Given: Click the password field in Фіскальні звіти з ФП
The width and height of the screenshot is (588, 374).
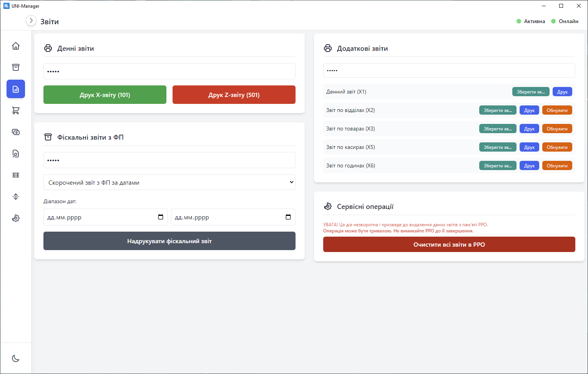Looking at the screenshot, I should click(169, 160).
